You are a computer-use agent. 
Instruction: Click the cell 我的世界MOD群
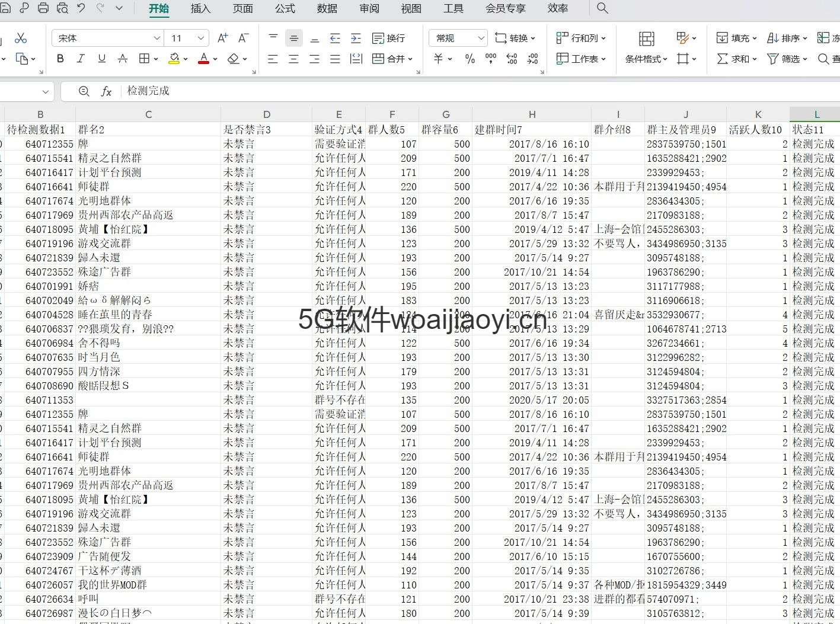[x=148, y=585]
